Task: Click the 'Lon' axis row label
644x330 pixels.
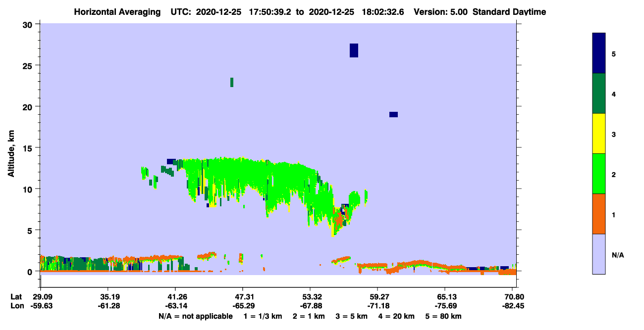Action: tap(16, 306)
